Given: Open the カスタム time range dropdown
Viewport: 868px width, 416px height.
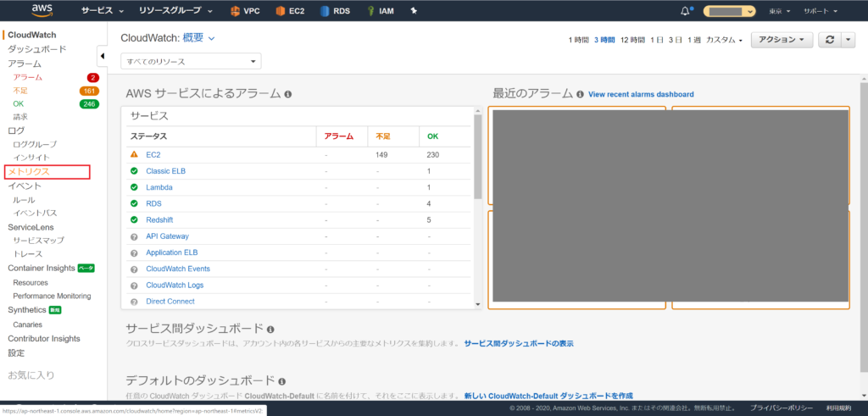Looking at the screenshot, I should 724,40.
